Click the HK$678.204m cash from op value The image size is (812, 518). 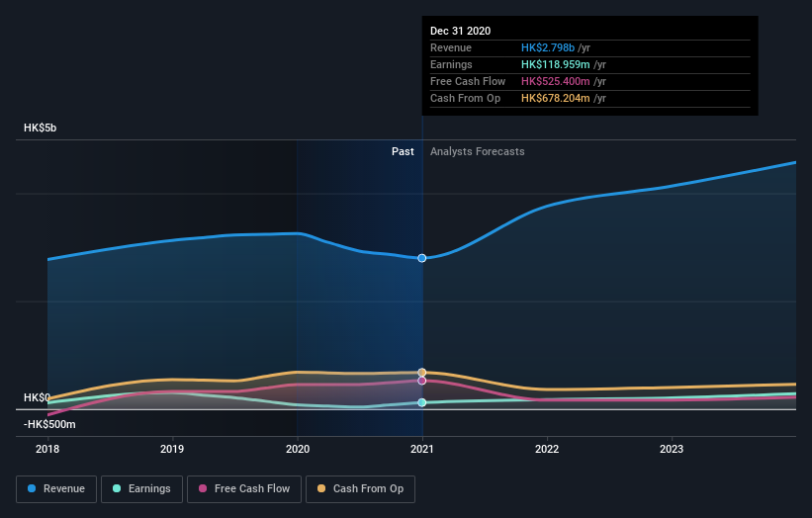coord(556,98)
